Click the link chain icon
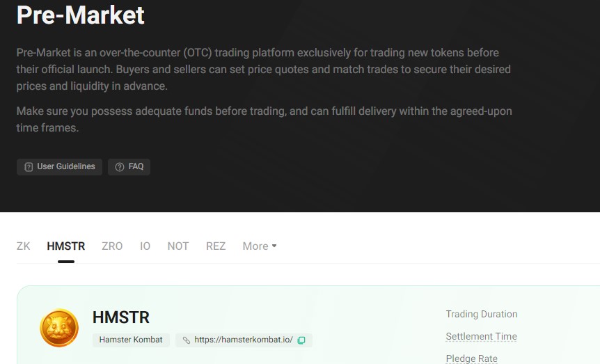This screenshot has width=600, height=364. click(x=187, y=340)
